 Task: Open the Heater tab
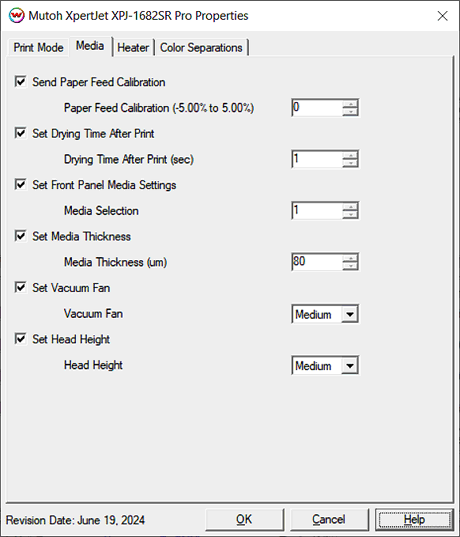(x=133, y=47)
